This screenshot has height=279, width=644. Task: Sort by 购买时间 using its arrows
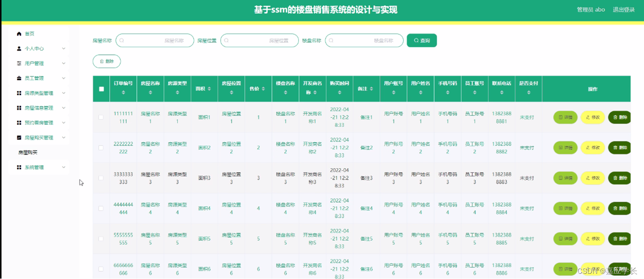[339, 93]
